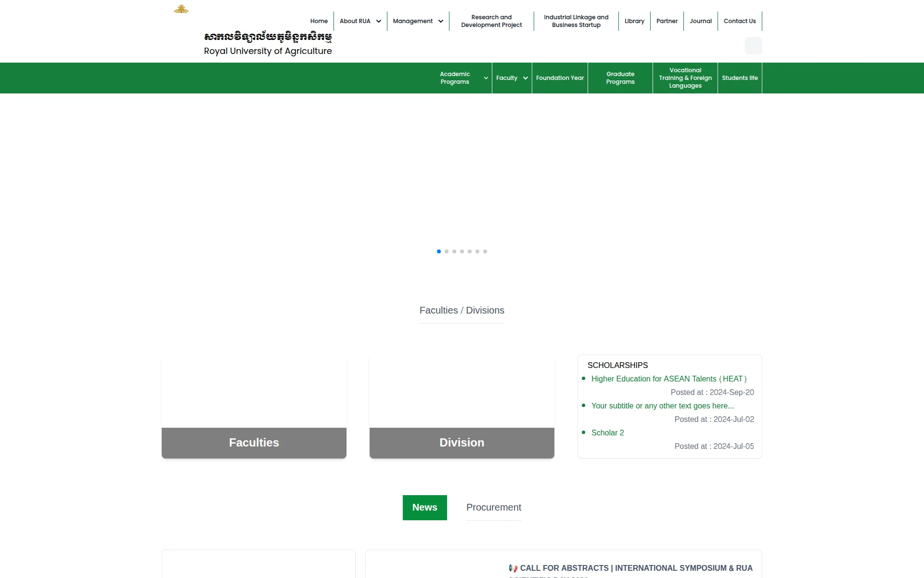Open Research and Development Project page
Viewport: 924px width, 578px height.
point(491,21)
